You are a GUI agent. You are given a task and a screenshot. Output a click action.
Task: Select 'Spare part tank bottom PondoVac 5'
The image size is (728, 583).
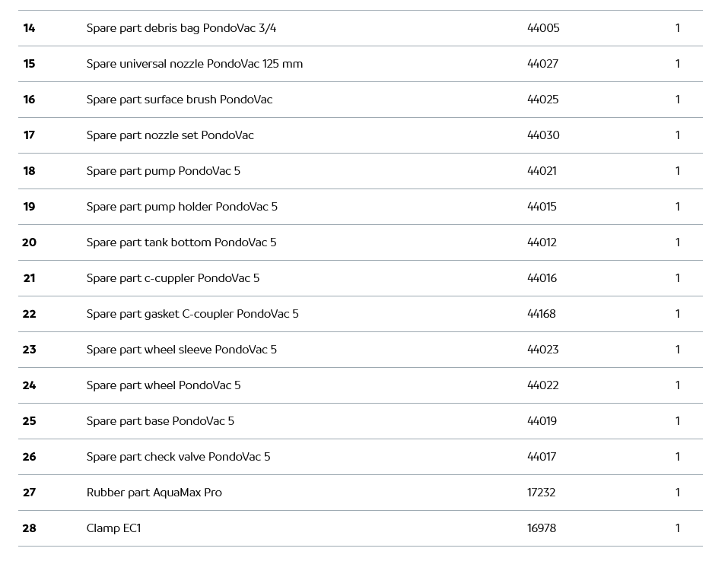181,242
